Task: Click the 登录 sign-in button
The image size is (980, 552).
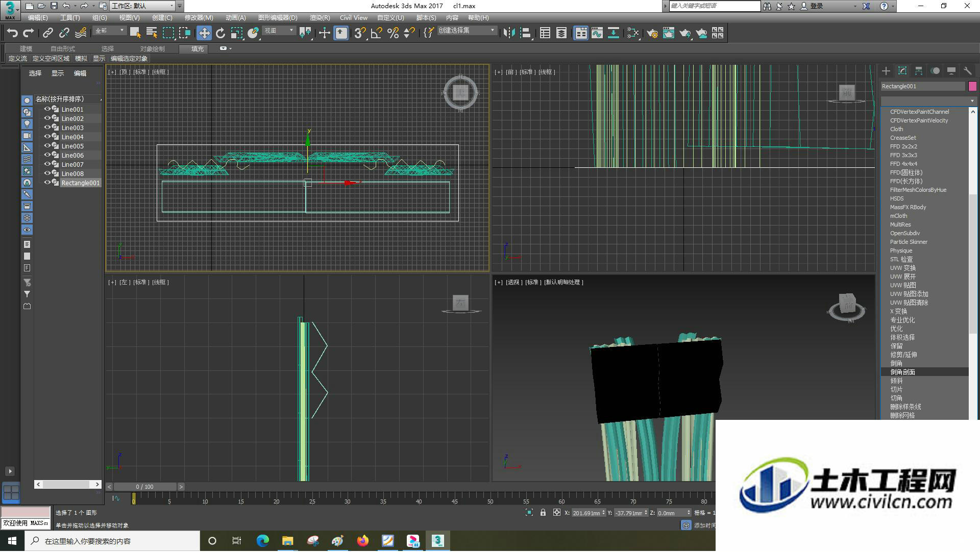Action: click(x=812, y=6)
